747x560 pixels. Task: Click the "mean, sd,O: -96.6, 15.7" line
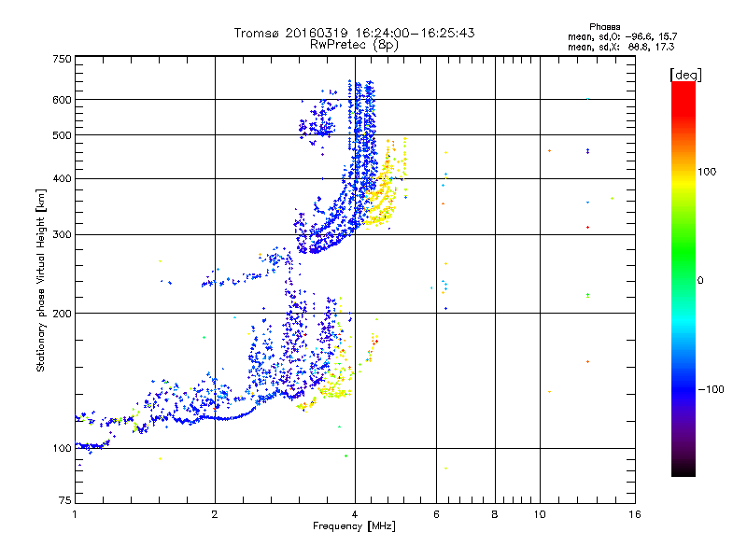[x=622, y=36]
